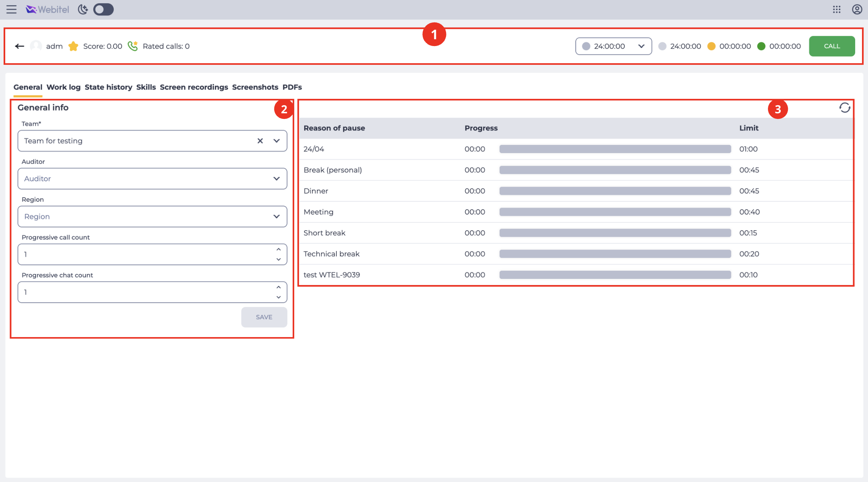This screenshot has width=868, height=482.
Task: Switch to the Work log tab
Action: [63, 87]
